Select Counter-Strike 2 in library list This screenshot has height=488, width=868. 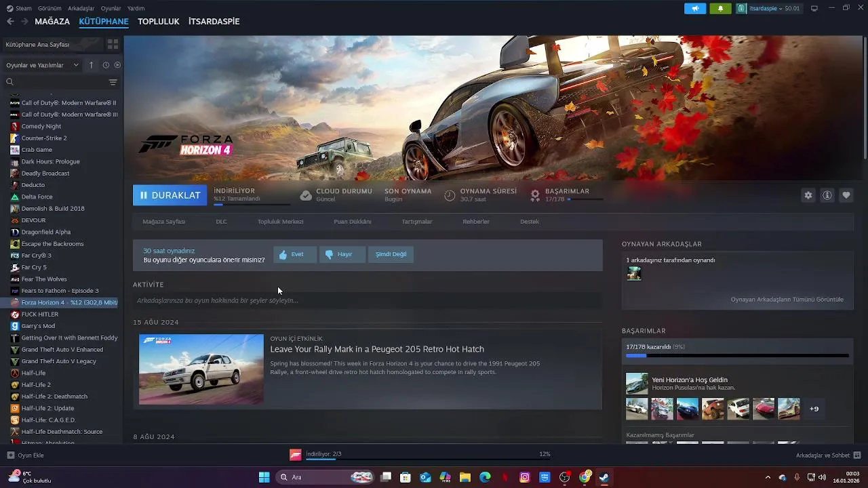(44, 138)
